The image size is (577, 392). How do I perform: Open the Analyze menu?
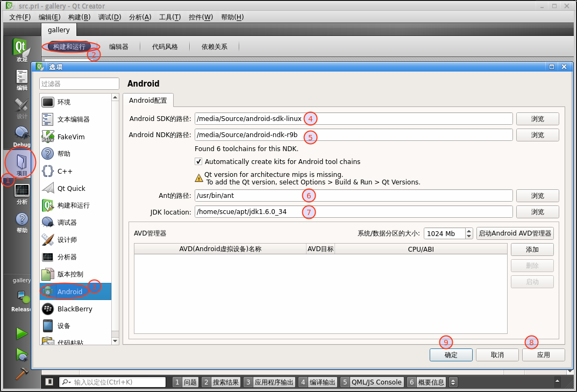(140, 17)
